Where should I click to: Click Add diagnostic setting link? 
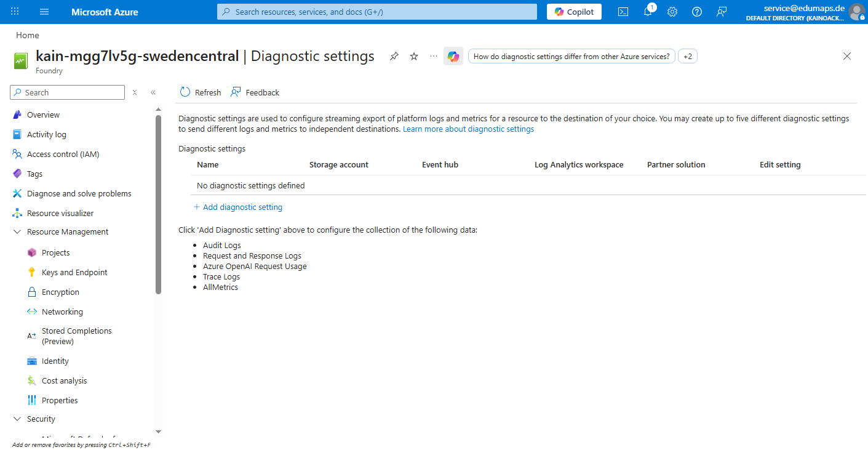tap(238, 207)
